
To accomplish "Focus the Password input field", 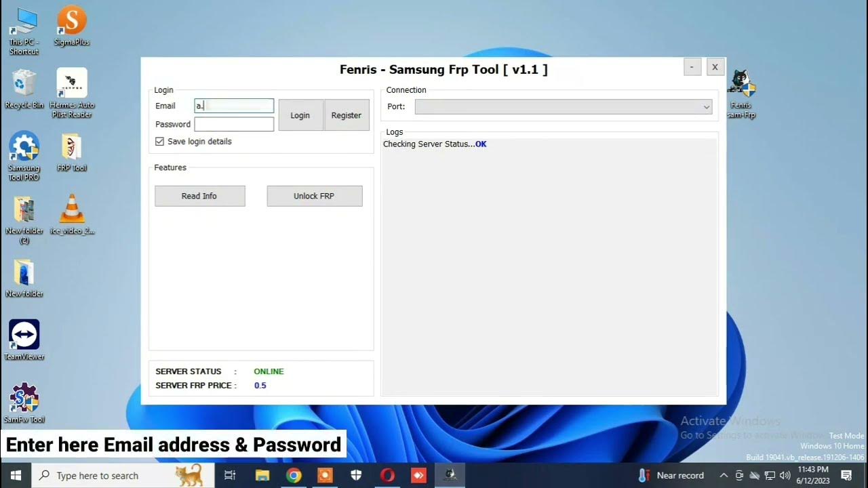I will (234, 124).
